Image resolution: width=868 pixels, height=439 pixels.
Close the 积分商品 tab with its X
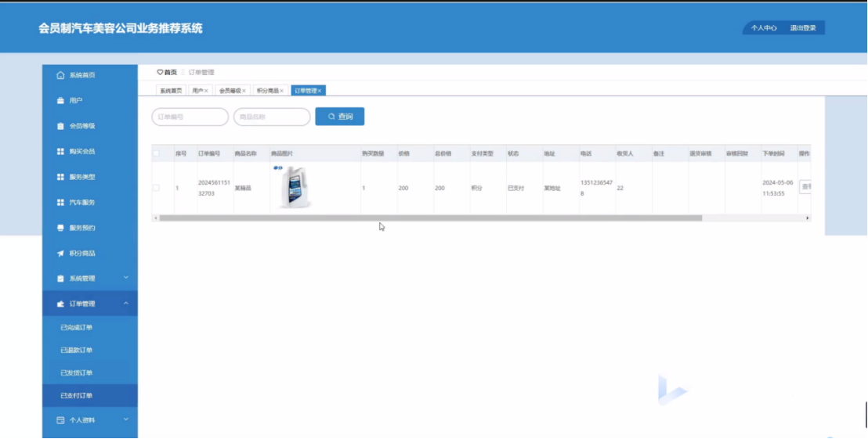click(281, 91)
